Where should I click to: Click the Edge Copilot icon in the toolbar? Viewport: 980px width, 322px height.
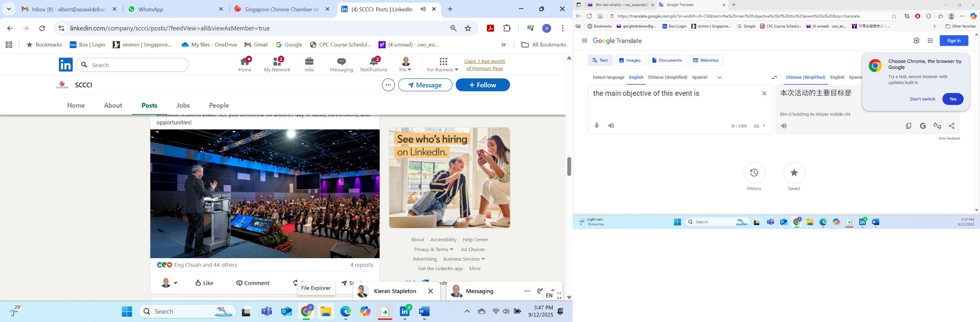[x=973, y=16]
